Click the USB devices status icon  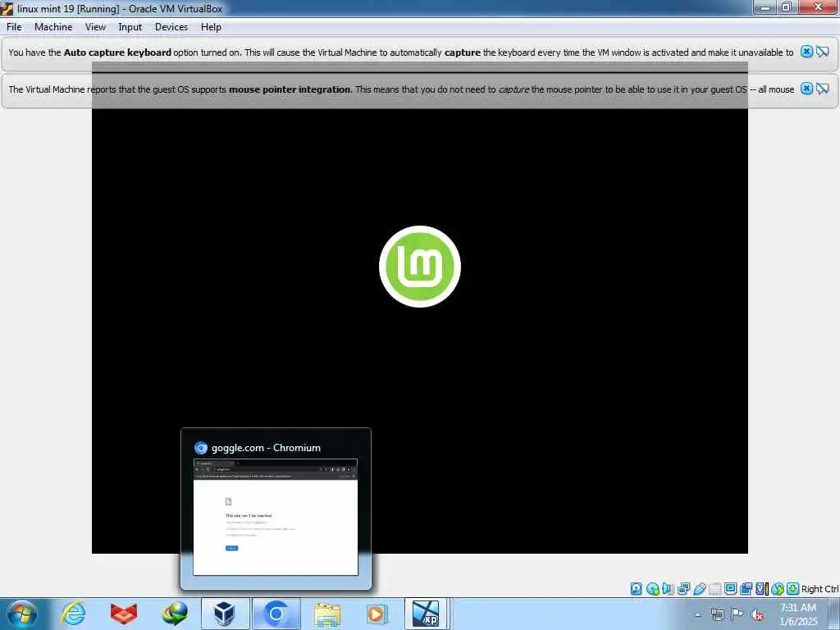click(699, 589)
